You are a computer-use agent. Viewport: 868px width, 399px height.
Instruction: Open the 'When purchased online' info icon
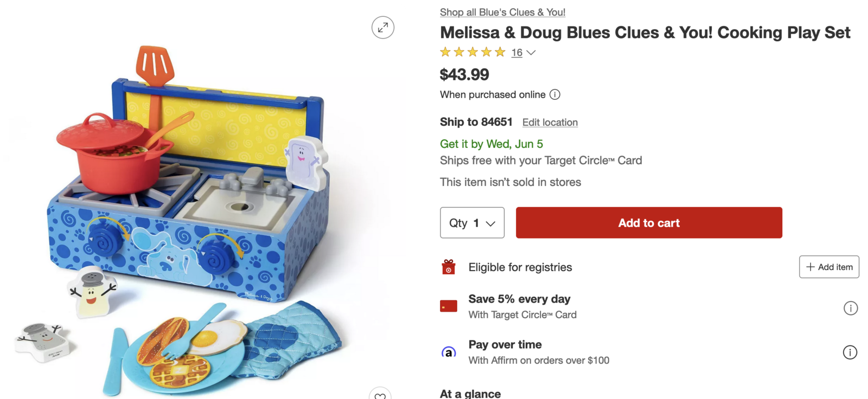tap(554, 95)
